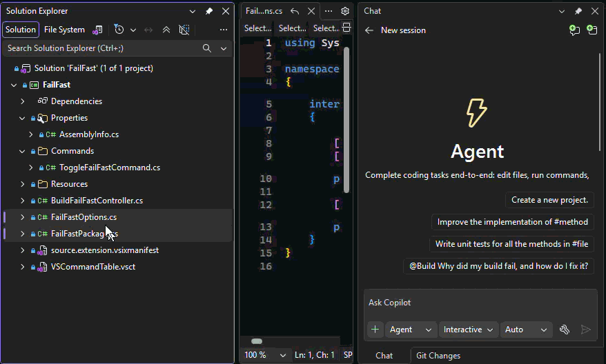Click the search magnifier icon

pos(207,48)
